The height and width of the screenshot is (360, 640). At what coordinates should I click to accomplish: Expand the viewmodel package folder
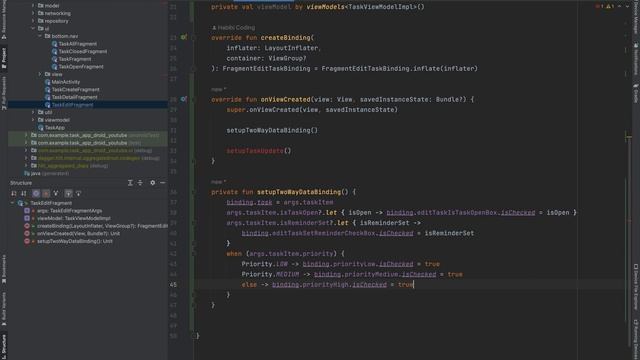coord(33,120)
